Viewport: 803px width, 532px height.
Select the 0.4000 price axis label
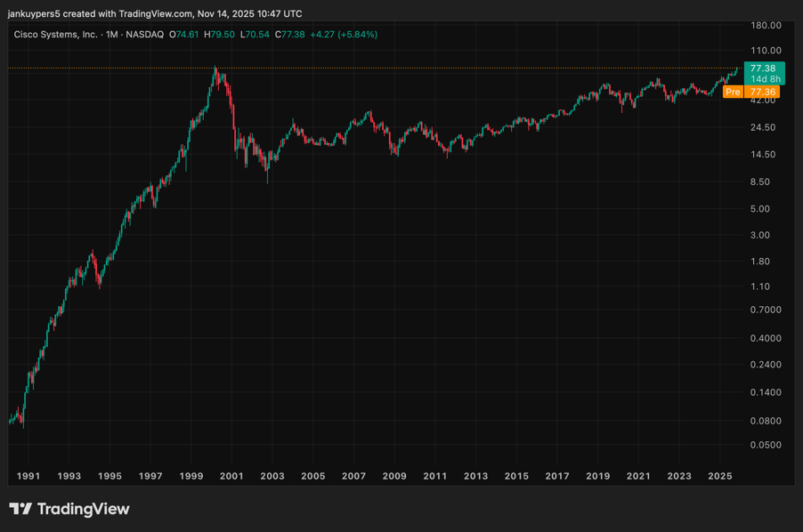click(766, 338)
